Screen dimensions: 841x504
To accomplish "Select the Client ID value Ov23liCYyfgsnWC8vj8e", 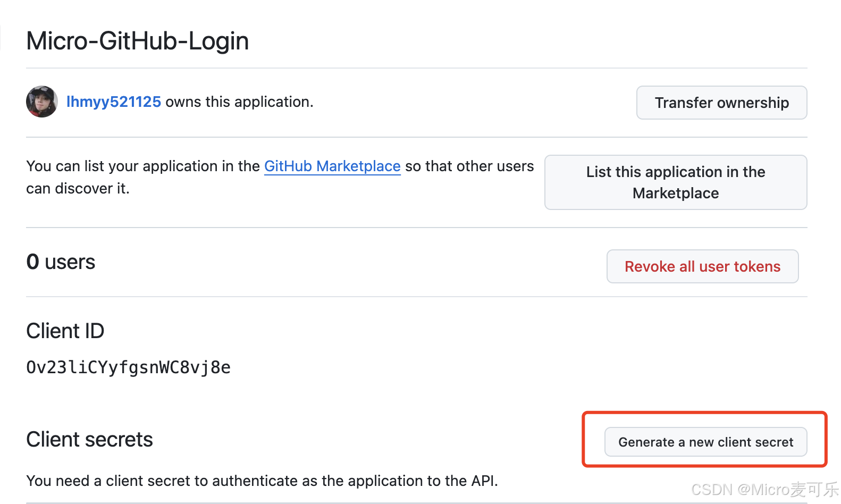I will 129,367.
